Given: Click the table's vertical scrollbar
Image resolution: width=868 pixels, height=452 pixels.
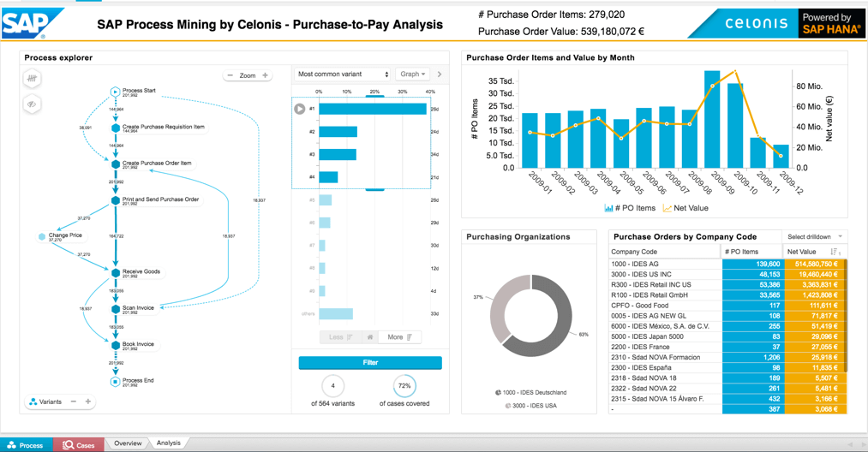Looking at the screenshot, I should 846,315.
